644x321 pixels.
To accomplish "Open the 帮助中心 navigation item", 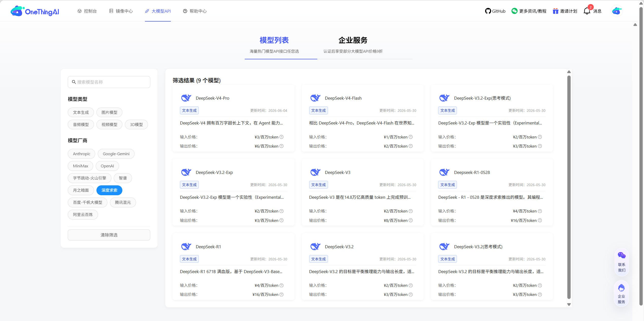I will click(195, 11).
